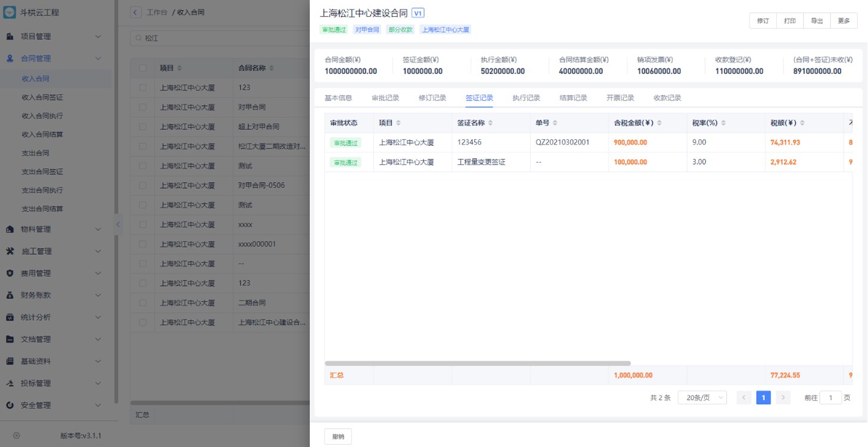Viewport: 868px width, 447px height.
Task: Expand the 统计分析 sidebar menu
Action: [98, 317]
